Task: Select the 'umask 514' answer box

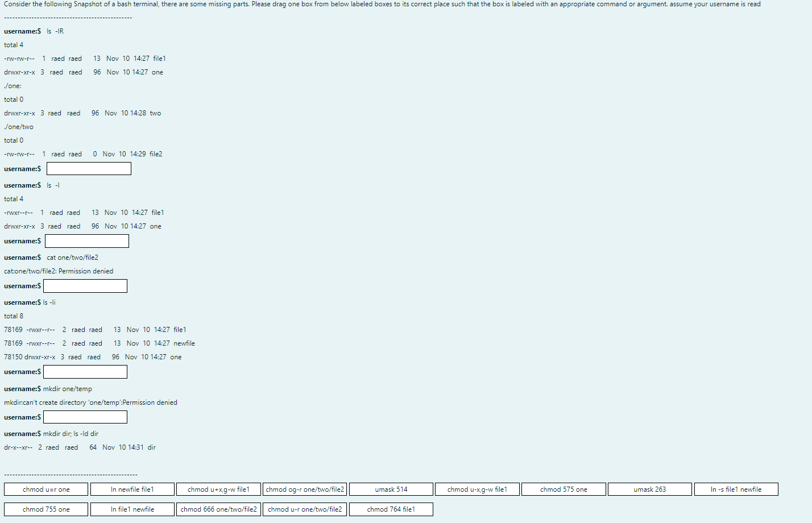Action: coord(391,489)
